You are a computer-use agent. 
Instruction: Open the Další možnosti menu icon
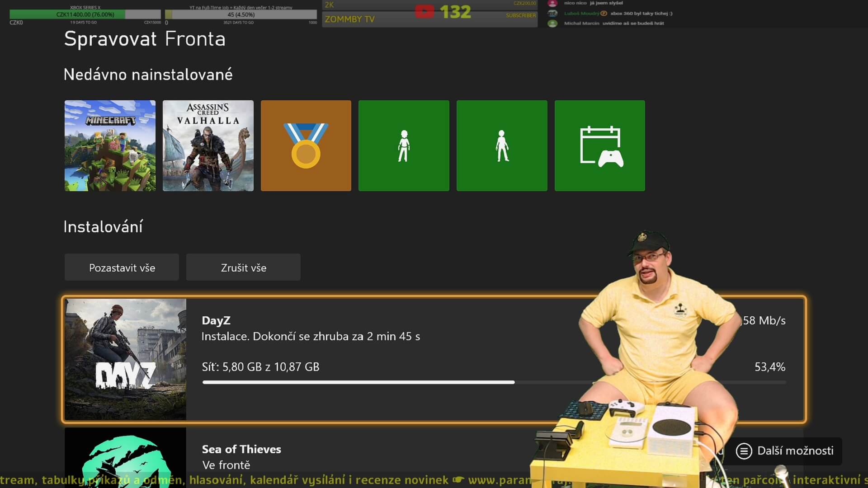744,451
